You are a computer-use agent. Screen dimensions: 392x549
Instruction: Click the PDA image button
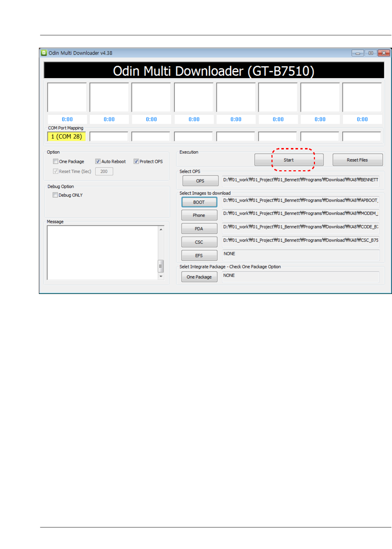[x=199, y=229]
